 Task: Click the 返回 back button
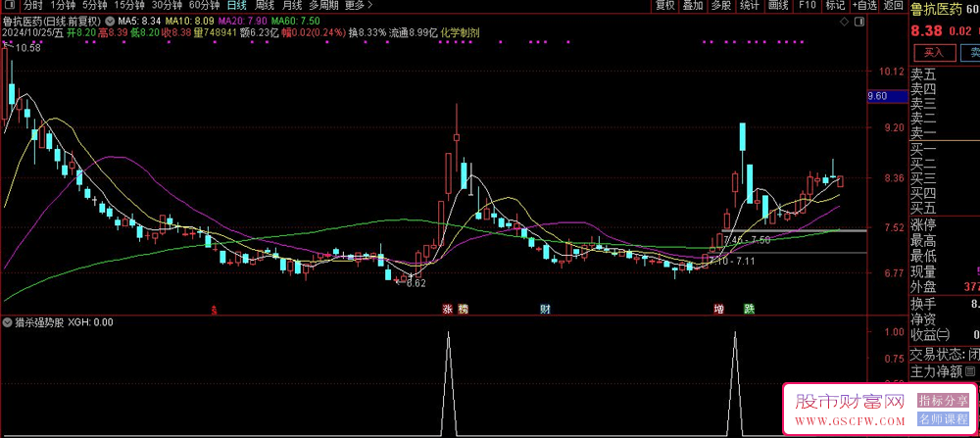click(x=893, y=6)
